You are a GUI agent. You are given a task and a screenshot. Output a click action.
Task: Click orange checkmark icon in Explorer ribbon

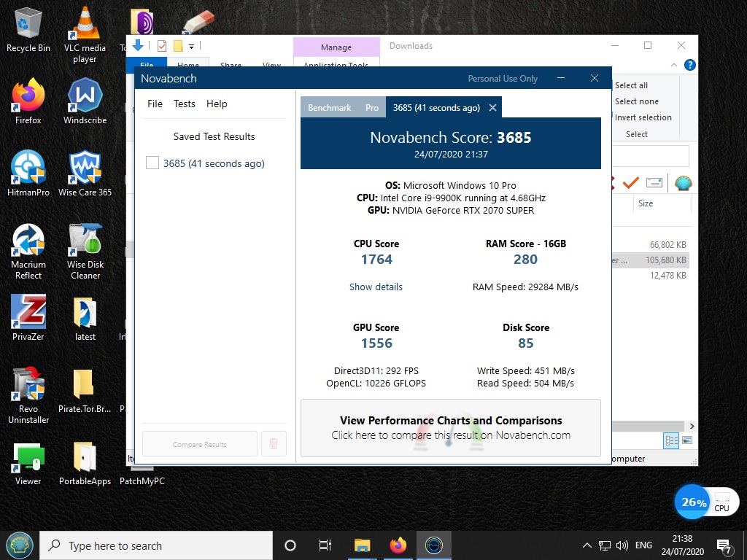[631, 182]
